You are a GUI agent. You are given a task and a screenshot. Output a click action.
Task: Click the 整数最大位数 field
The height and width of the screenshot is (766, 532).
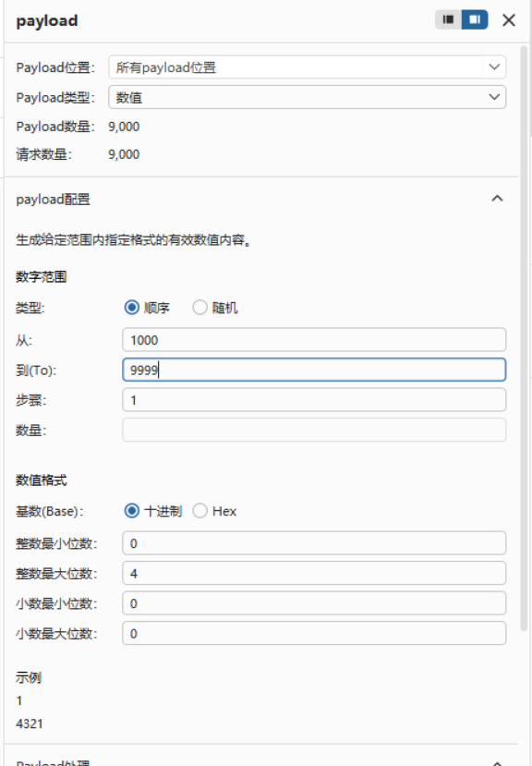tap(314, 573)
